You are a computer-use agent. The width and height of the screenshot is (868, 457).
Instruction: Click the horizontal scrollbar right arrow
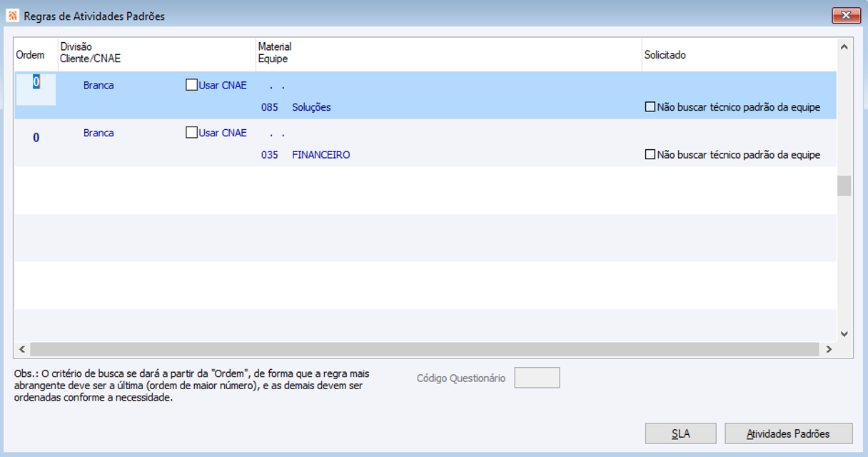pos(829,349)
